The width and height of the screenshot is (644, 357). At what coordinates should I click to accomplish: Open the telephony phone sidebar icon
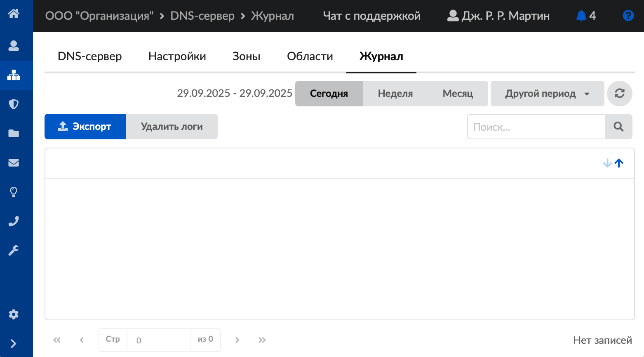pyautogui.click(x=14, y=221)
